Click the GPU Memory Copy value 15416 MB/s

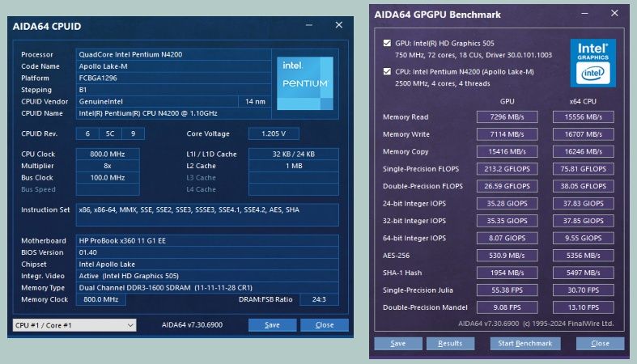(x=507, y=151)
